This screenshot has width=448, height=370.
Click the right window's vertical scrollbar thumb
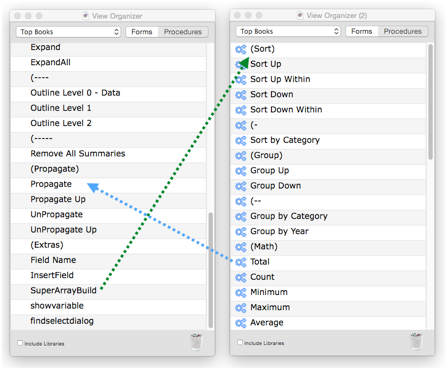pos(430,102)
